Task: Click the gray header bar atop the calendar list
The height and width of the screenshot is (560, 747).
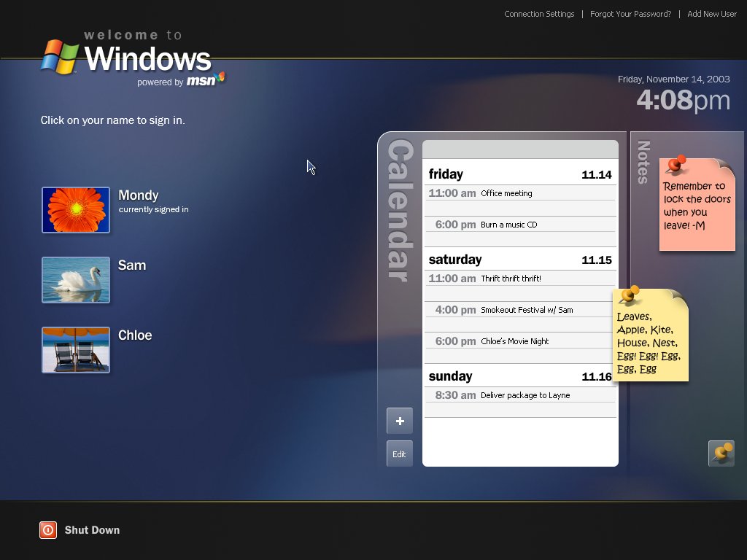Action: 520,149
